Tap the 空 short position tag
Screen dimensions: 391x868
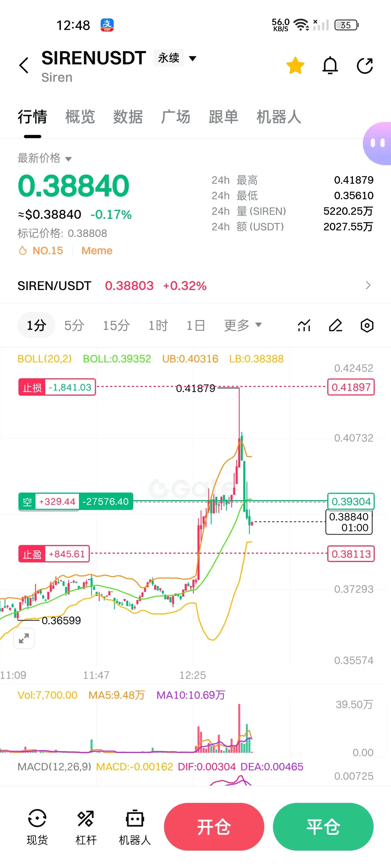(76, 502)
